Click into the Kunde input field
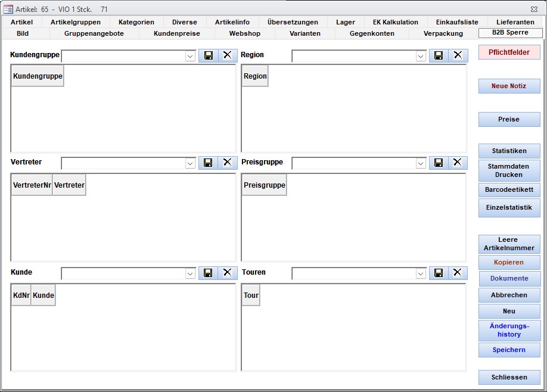This screenshot has height=392, width=547. (x=123, y=273)
